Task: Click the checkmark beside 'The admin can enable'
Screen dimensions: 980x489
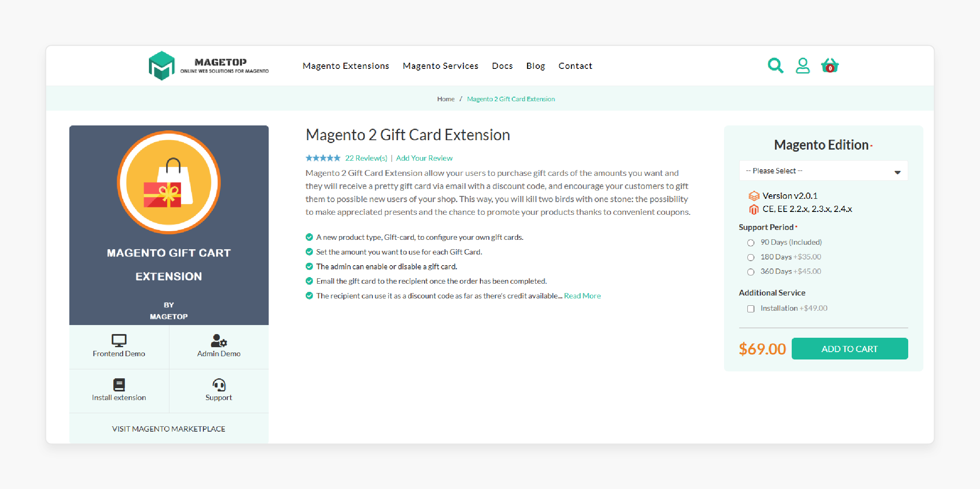Action: 309,266
